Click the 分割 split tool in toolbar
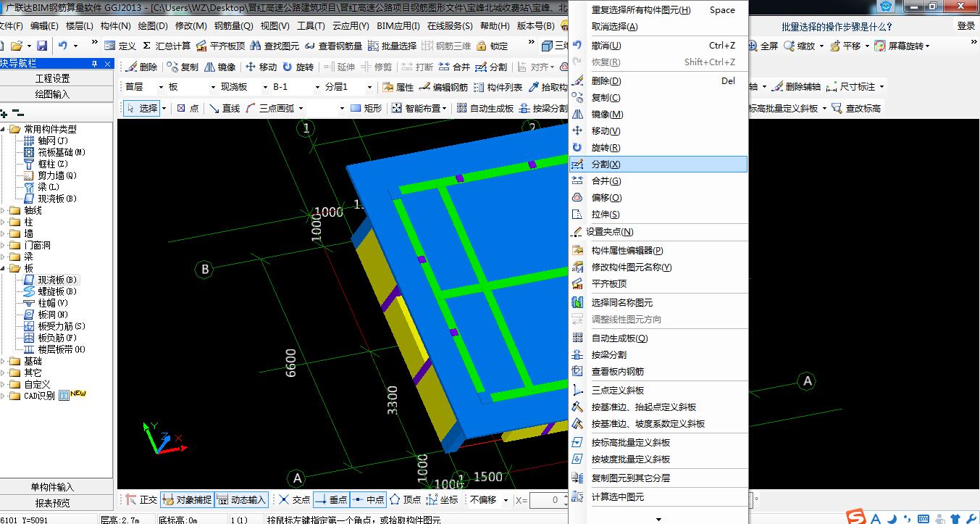The image size is (980, 524). pyautogui.click(x=491, y=67)
